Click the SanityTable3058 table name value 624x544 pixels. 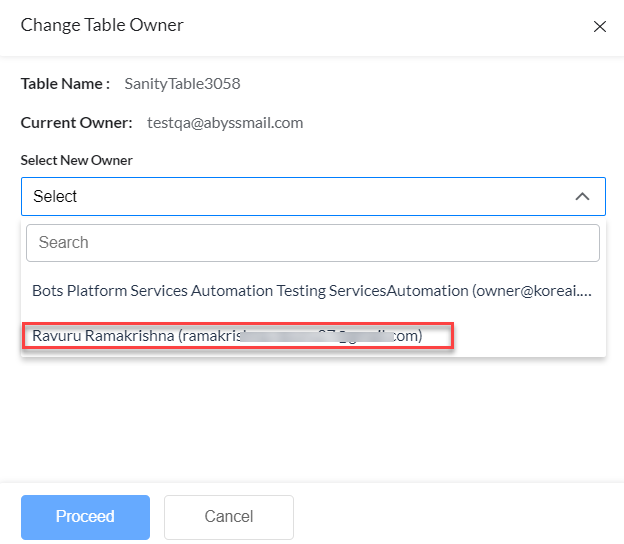[182, 84]
